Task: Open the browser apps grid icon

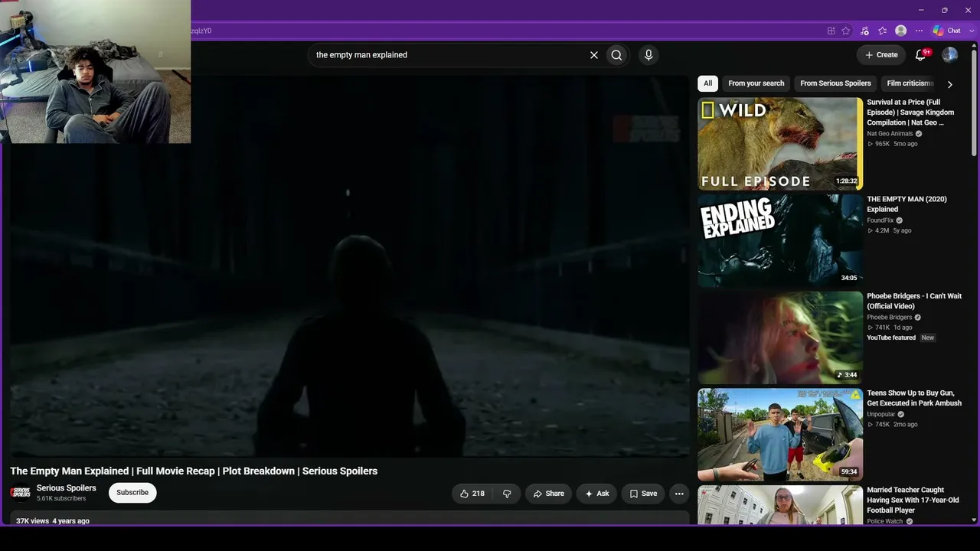Action: (x=831, y=31)
